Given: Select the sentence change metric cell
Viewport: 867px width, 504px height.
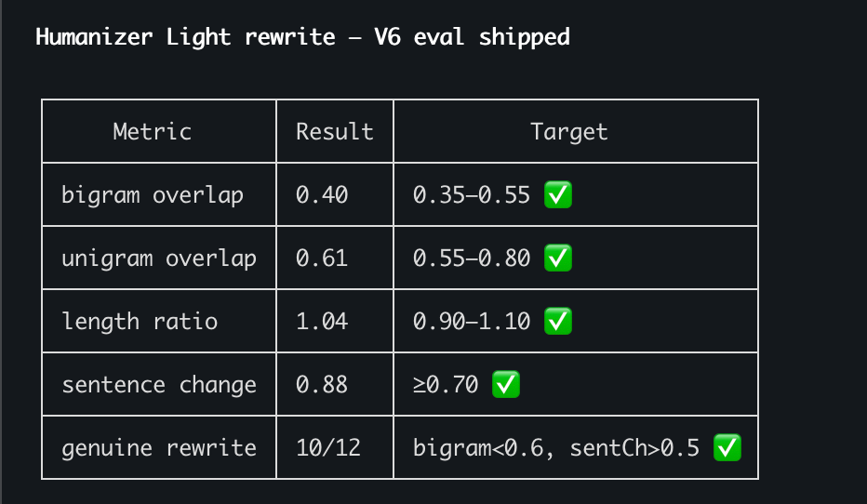Looking at the screenshot, I should point(159,383).
